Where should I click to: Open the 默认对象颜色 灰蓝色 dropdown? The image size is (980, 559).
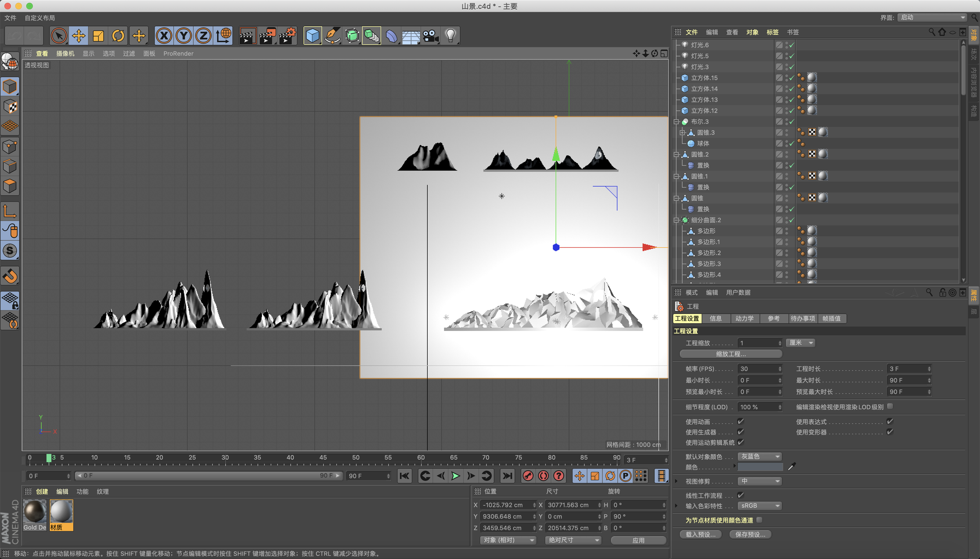(760, 456)
